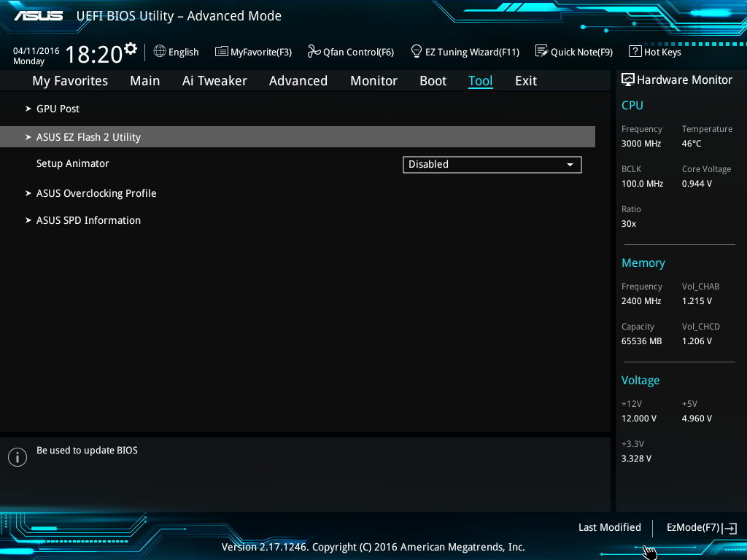Select the Exit tab

pos(525,81)
